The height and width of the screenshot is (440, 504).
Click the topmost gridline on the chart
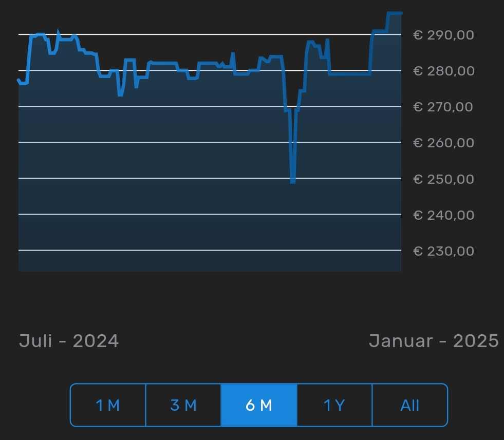(x=206, y=35)
